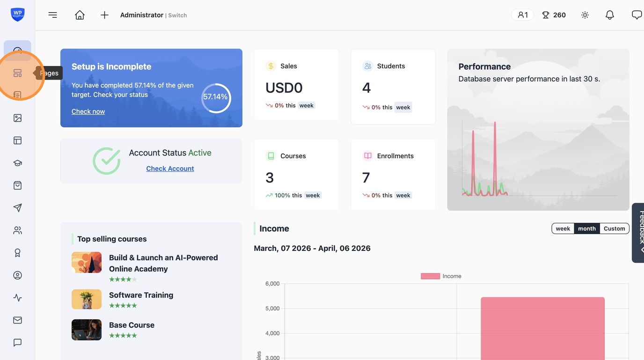
Task: Click the plus add-new icon
Action: coord(104,15)
